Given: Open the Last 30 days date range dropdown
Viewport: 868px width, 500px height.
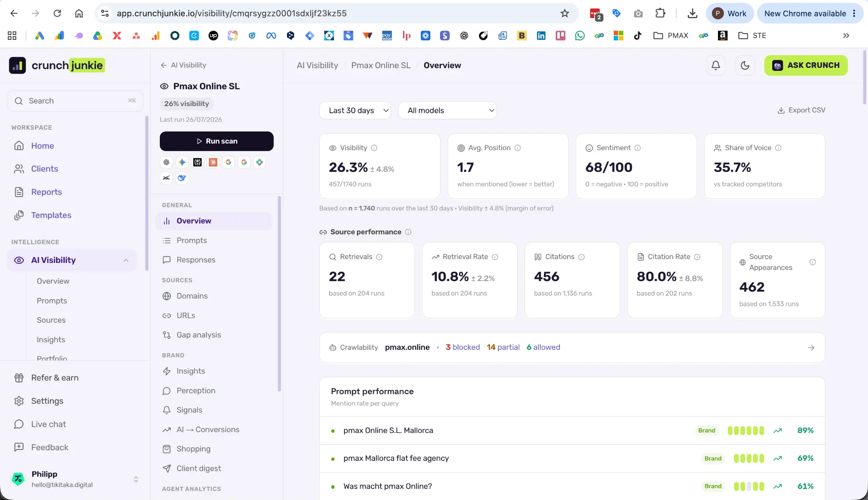Looking at the screenshot, I should tap(355, 110).
